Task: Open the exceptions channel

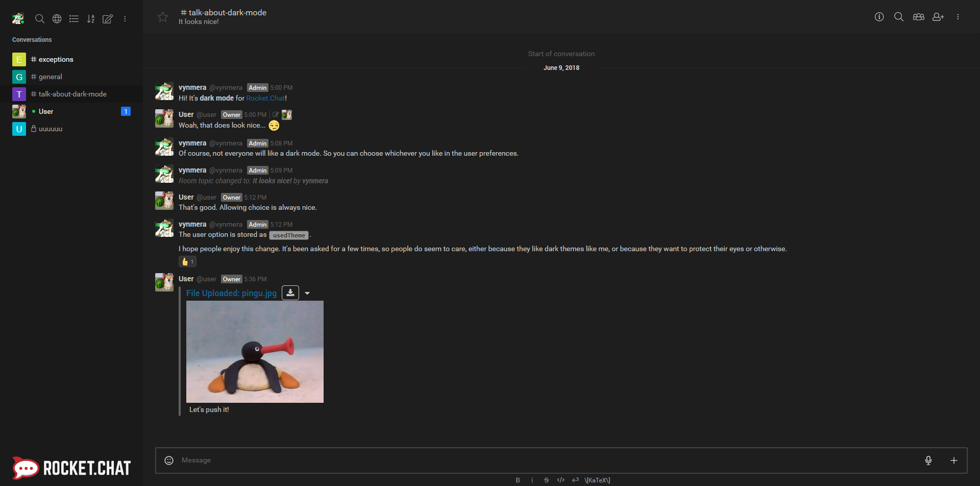Action: tap(71, 59)
